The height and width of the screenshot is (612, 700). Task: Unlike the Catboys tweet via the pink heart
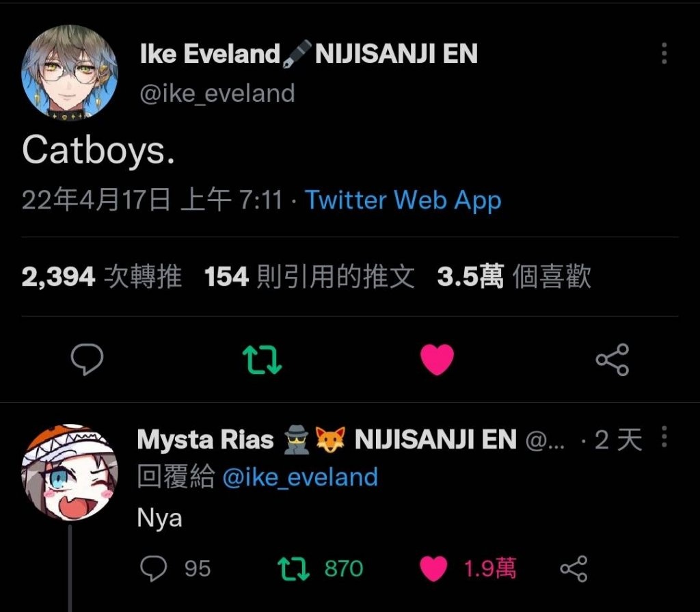tap(437, 359)
